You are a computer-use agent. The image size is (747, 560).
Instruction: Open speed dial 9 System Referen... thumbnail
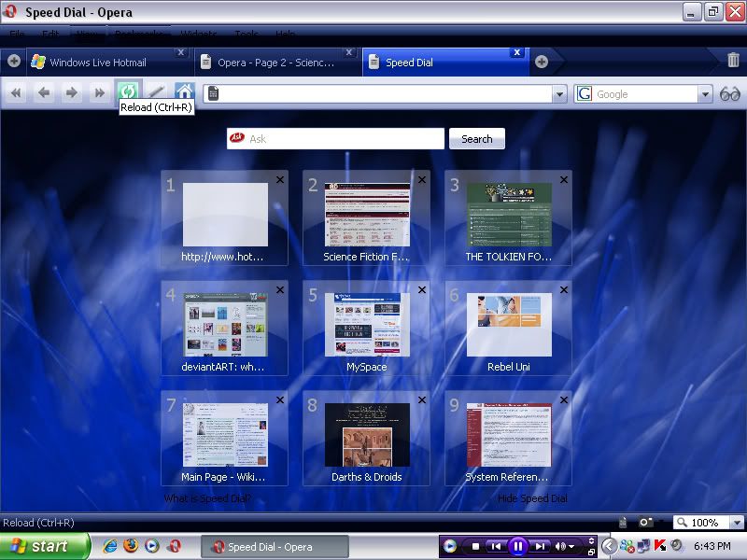pyautogui.click(x=509, y=435)
